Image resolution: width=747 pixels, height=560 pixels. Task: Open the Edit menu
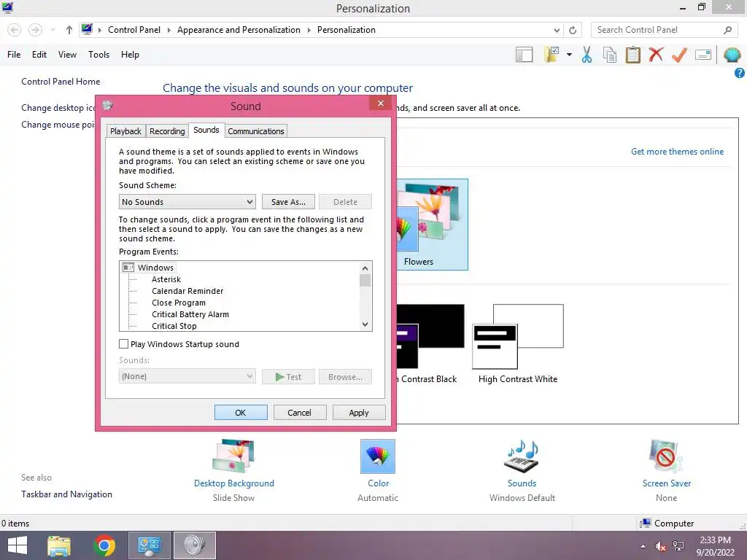tap(39, 55)
